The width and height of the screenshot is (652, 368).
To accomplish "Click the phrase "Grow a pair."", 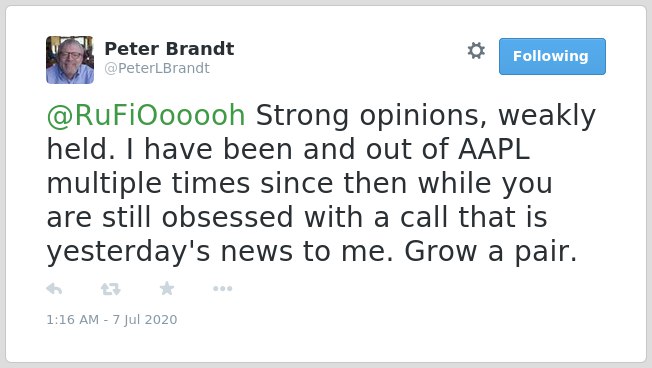I will pyautogui.click(x=491, y=252).
